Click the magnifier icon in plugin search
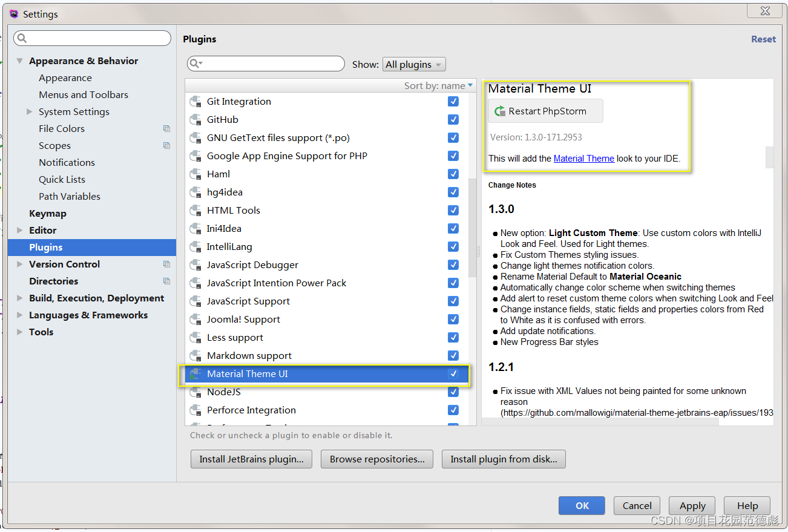The image size is (788, 532). pyautogui.click(x=195, y=64)
